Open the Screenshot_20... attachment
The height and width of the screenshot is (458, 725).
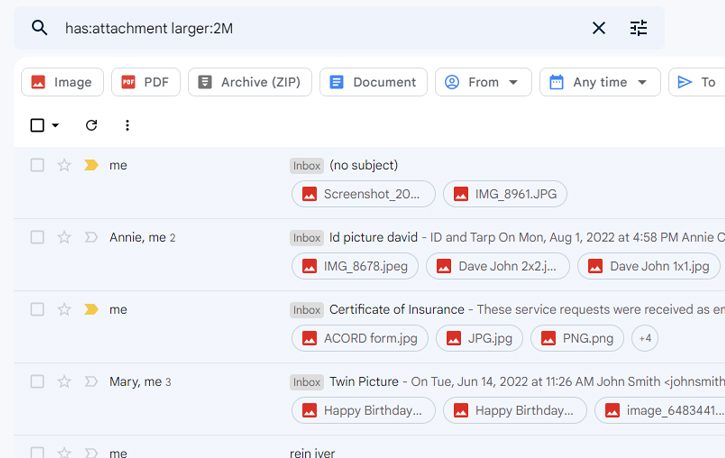363,194
